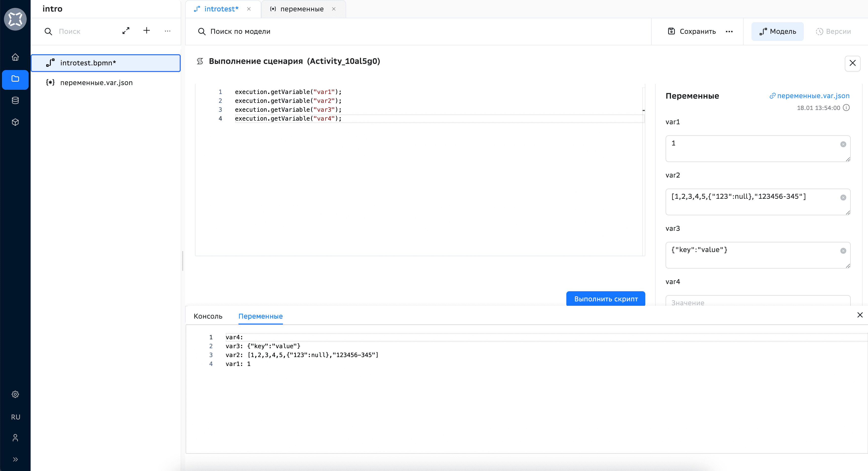
Task: Open the packages (cube) section in sidebar
Action: (x=15, y=122)
